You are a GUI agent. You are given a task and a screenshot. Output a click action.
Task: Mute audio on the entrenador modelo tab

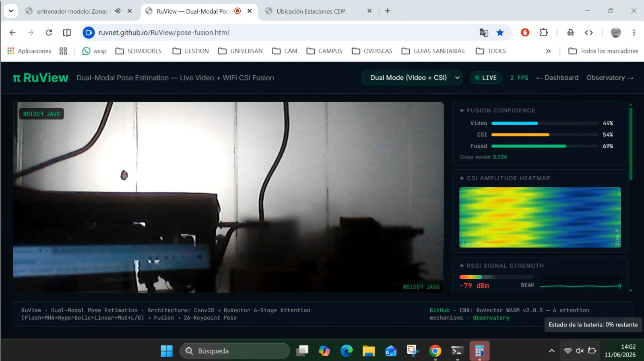118,11
